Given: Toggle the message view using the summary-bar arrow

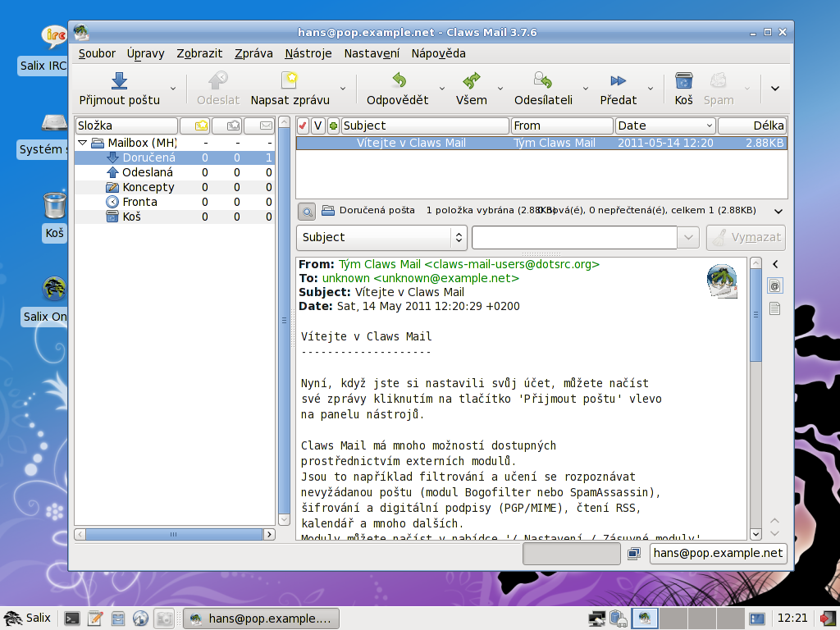Looking at the screenshot, I should [778, 211].
